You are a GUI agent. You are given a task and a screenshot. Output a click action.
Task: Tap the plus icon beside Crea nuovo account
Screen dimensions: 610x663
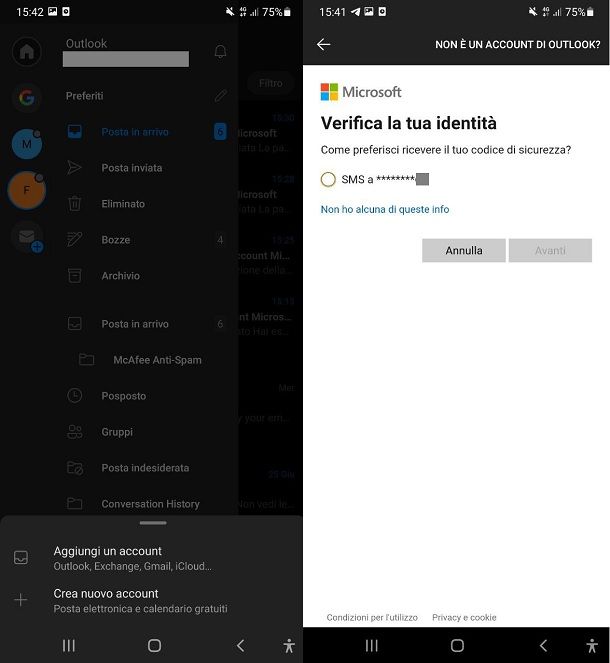[x=21, y=600]
